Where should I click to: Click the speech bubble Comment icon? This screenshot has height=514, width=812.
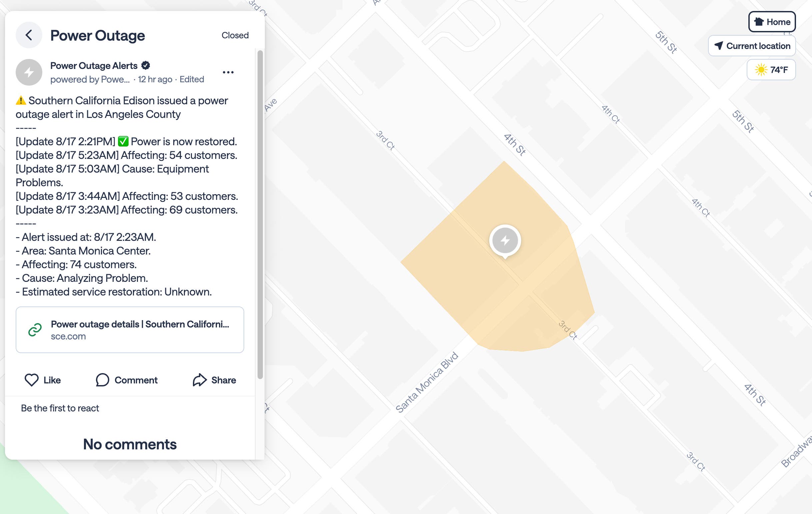(x=103, y=380)
